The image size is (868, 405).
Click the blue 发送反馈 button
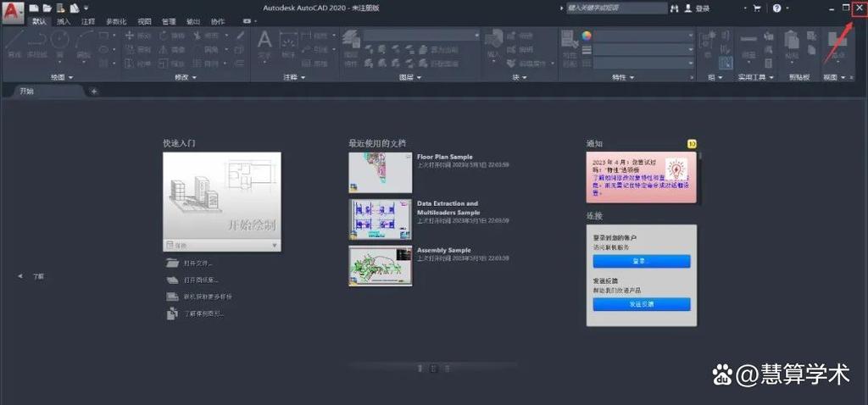(642, 303)
